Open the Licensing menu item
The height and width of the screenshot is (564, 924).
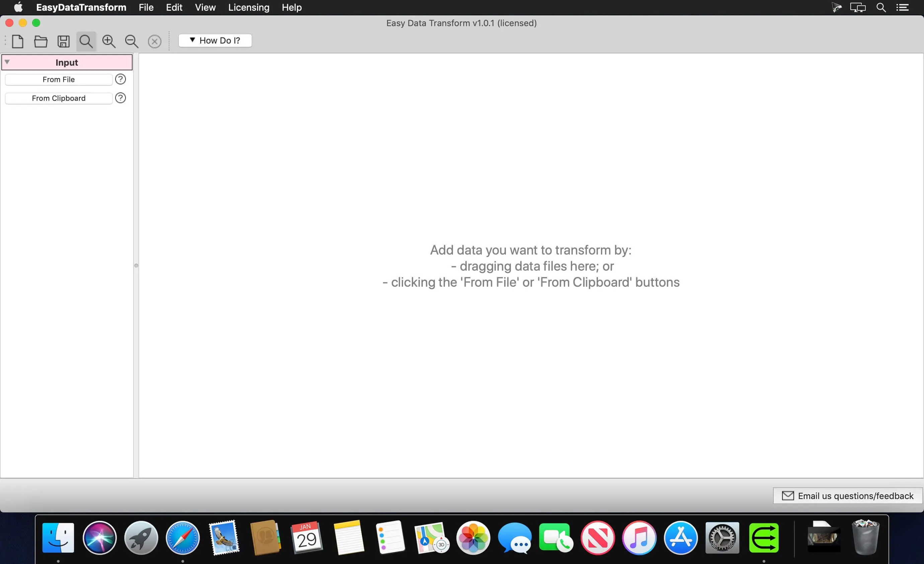coord(248,7)
